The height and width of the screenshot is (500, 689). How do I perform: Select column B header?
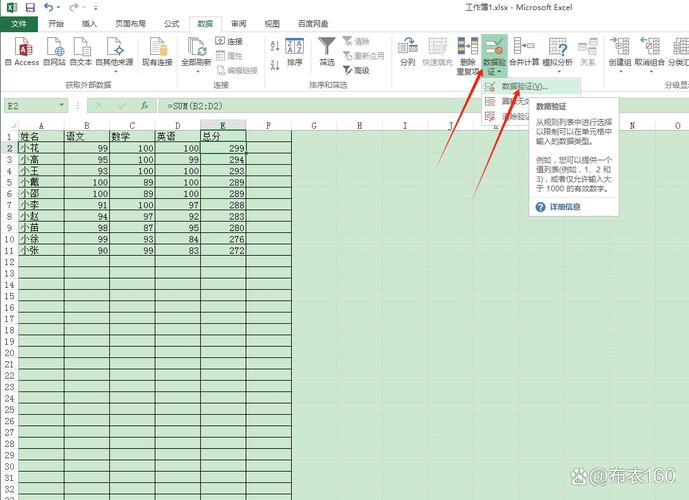[87, 126]
